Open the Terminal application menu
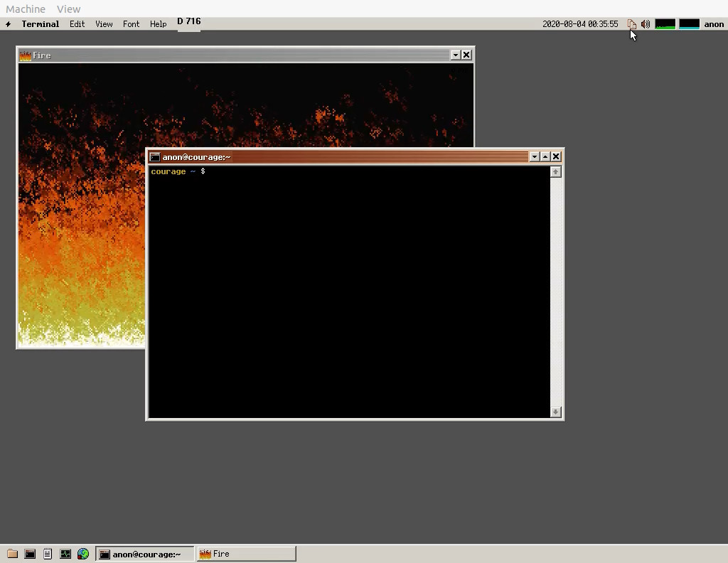 41,24
